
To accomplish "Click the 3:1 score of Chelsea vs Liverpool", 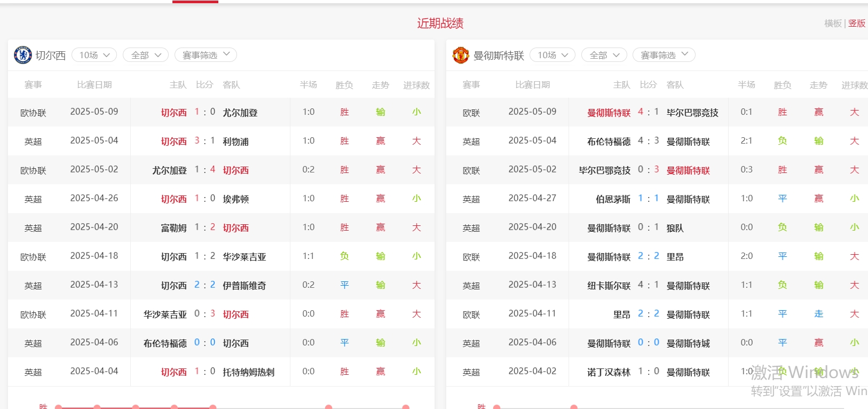I will click(204, 141).
